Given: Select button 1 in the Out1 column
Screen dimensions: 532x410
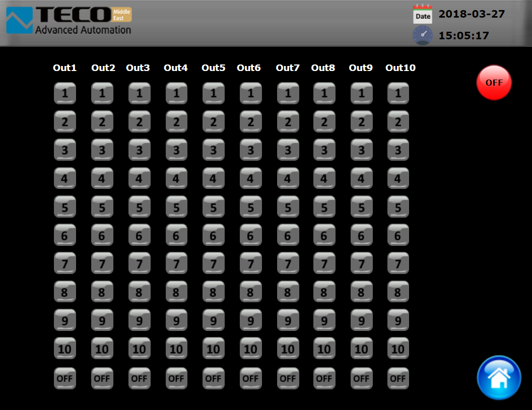Looking at the screenshot, I should click(x=65, y=93).
